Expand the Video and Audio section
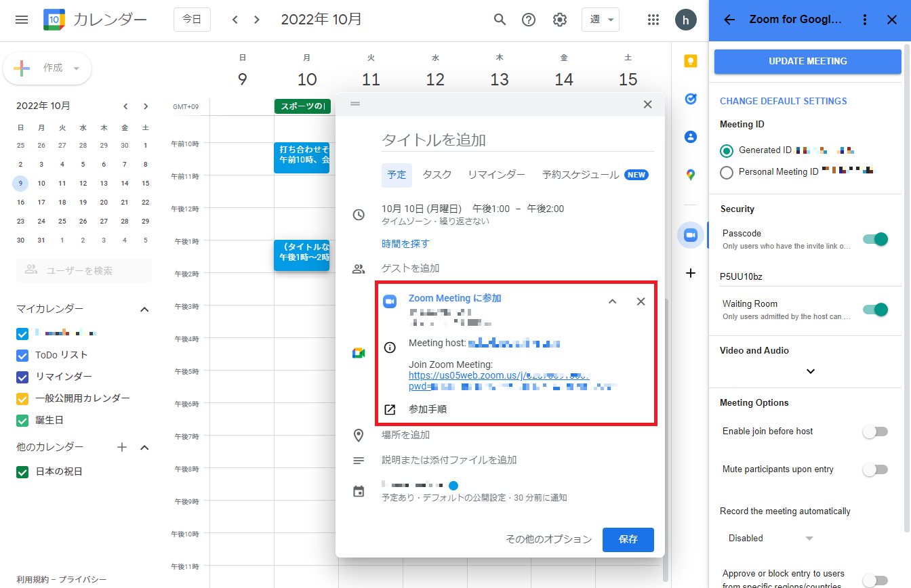 click(810, 371)
